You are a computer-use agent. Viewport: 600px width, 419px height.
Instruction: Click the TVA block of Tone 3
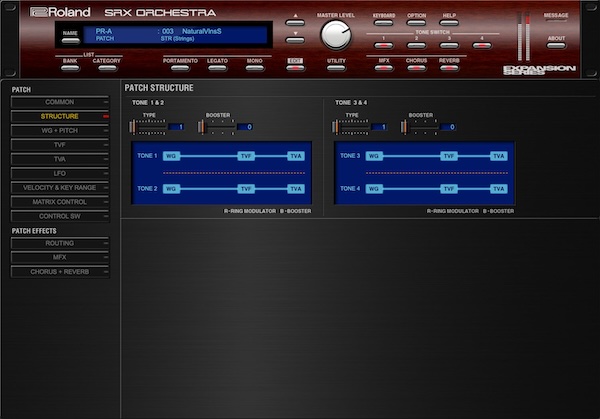[x=499, y=156]
